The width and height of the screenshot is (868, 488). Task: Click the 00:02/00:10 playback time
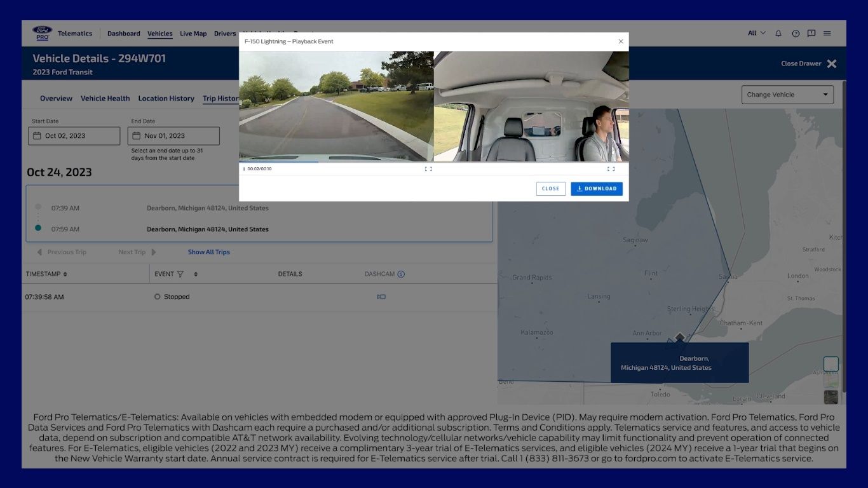(x=259, y=169)
